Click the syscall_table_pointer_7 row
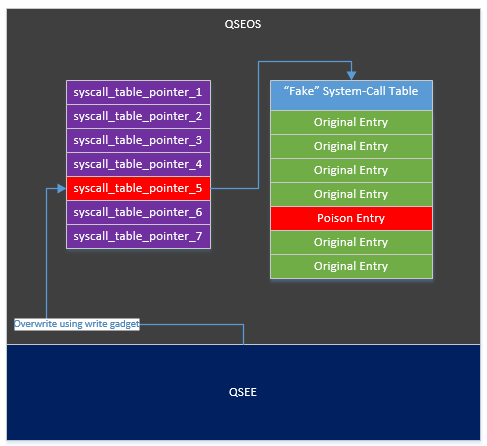The height and width of the screenshot is (446, 487). (138, 236)
